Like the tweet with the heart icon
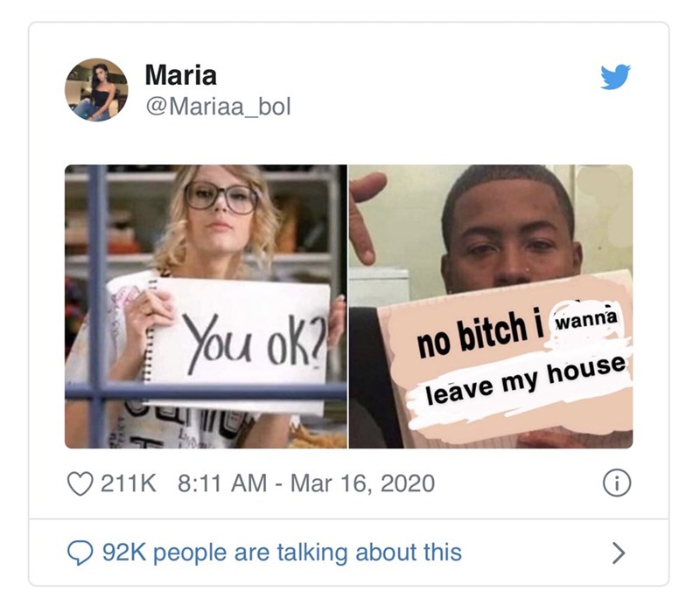The width and height of the screenshot is (700, 598). [x=80, y=483]
